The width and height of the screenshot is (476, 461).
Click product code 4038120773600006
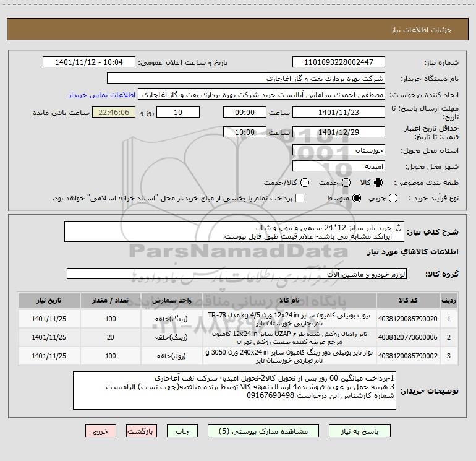pyautogui.click(x=408, y=337)
